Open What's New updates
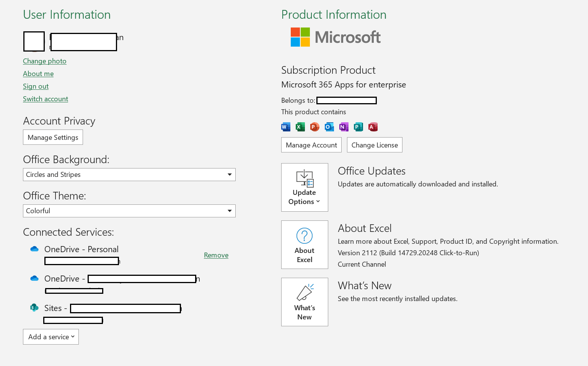This screenshot has width=588, height=366. pos(305,302)
